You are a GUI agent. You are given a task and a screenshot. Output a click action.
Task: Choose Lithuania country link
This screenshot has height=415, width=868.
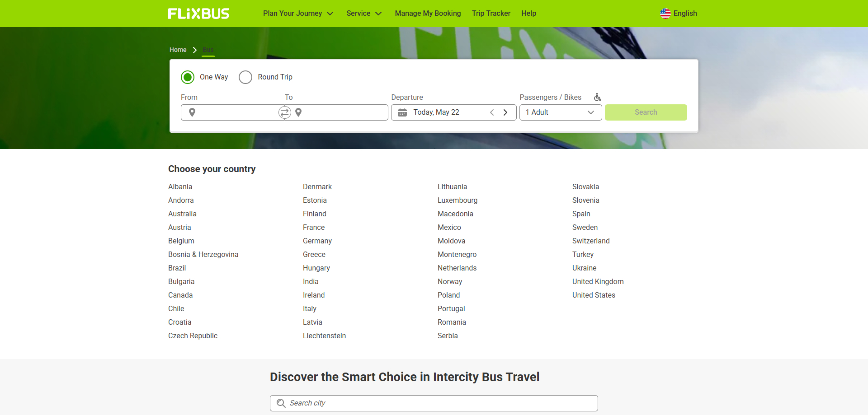tap(452, 187)
